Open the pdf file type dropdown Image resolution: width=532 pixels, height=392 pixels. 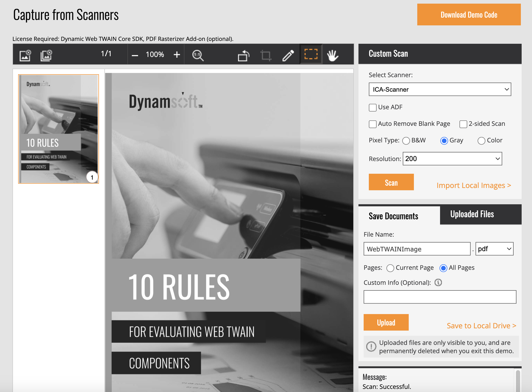click(x=494, y=249)
